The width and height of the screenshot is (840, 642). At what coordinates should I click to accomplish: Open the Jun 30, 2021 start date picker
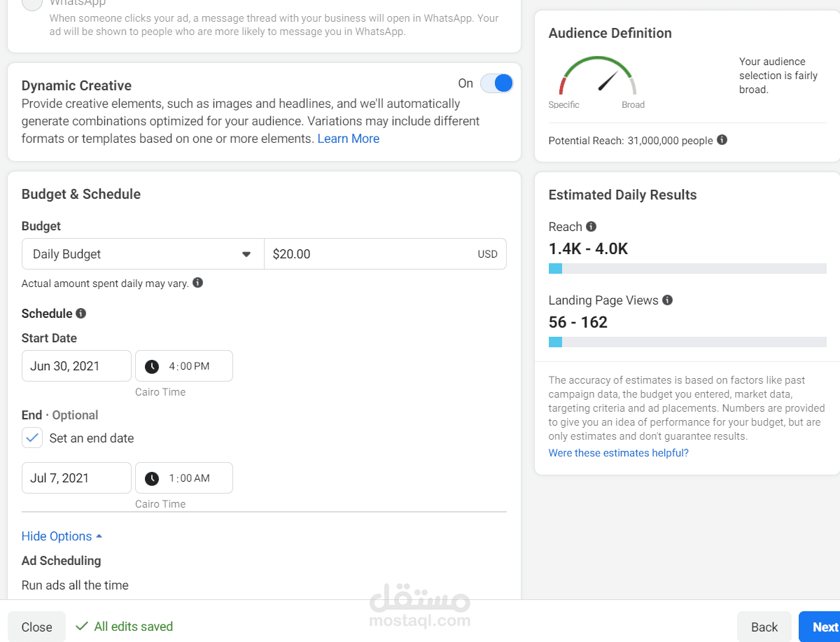[x=76, y=366]
